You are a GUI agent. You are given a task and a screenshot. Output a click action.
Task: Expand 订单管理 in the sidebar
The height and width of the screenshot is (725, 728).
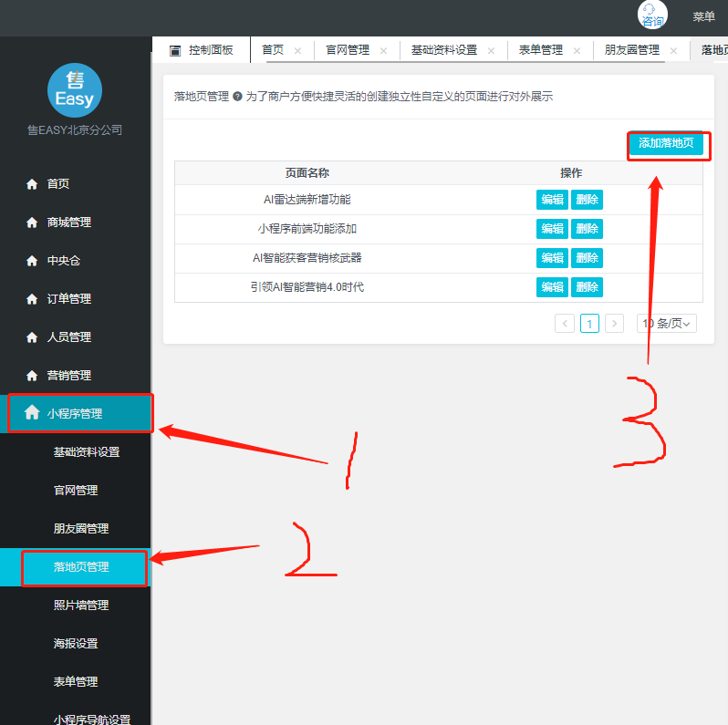coord(74,299)
